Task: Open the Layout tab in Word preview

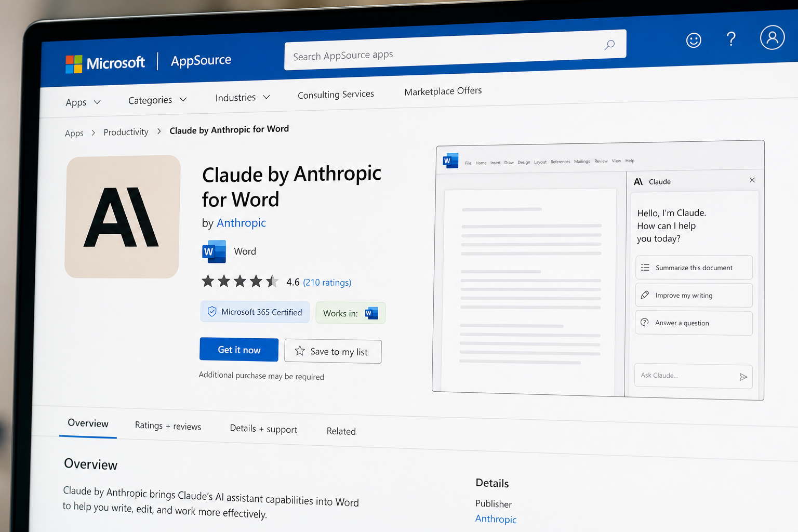Action: tap(540, 162)
